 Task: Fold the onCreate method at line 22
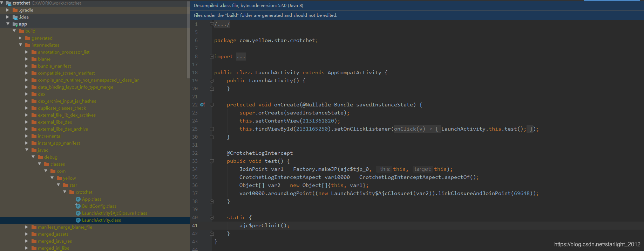[x=212, y=105]
